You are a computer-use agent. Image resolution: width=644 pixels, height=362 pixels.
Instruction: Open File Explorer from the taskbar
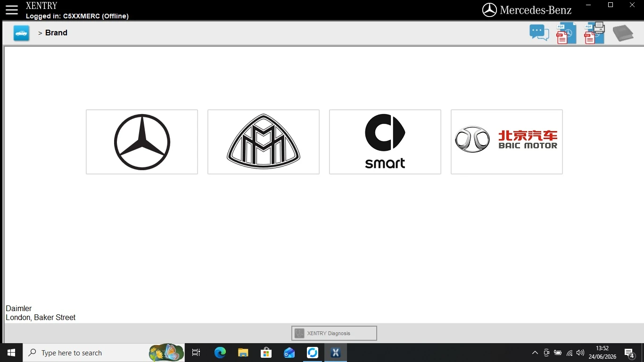(243, 353)
